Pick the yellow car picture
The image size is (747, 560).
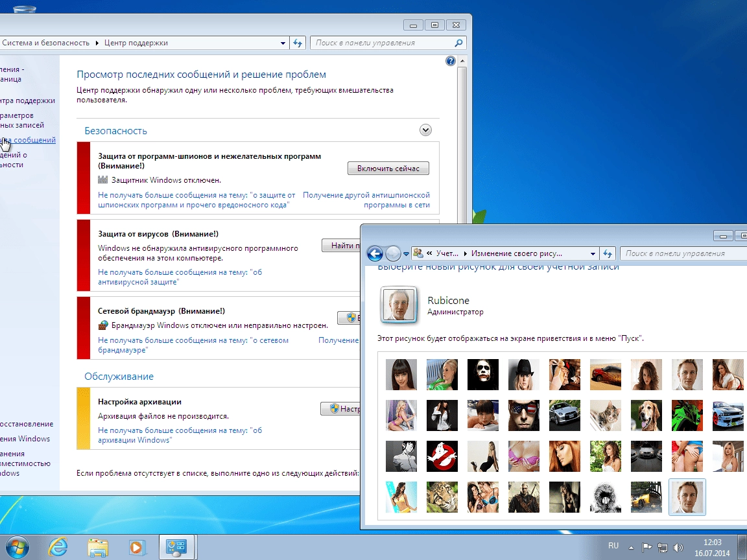(646, 497)
